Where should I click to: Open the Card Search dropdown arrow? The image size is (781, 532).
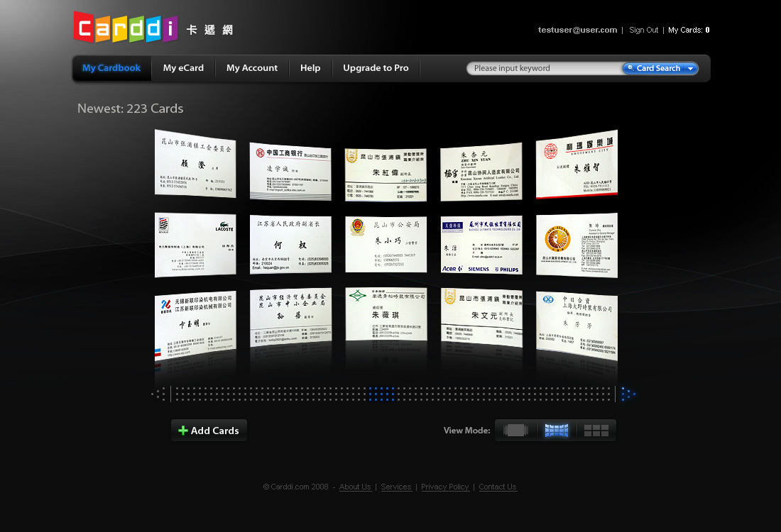tap(690, 69)
